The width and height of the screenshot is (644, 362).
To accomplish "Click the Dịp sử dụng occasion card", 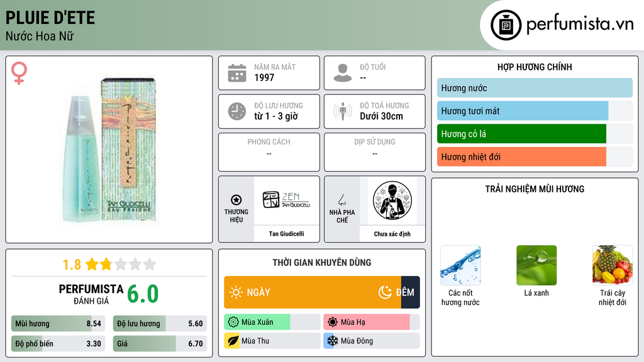I will (375, 152).
